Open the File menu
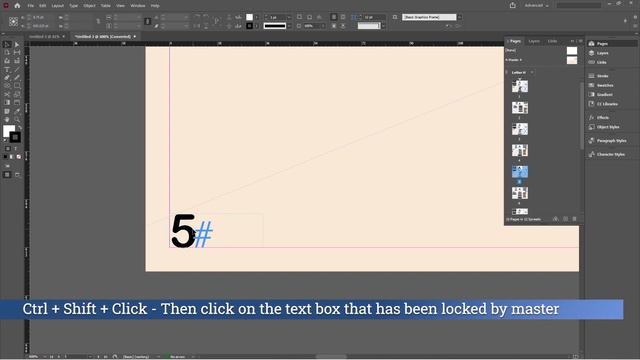Viewport: 640px width, 360px height. pos(31,6)
